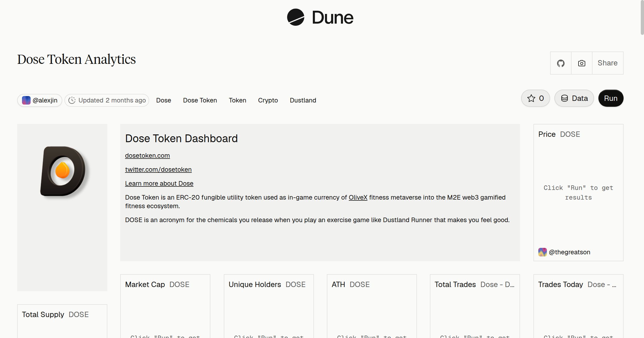Open Market Cap DOSE widget title

(157, 284)
